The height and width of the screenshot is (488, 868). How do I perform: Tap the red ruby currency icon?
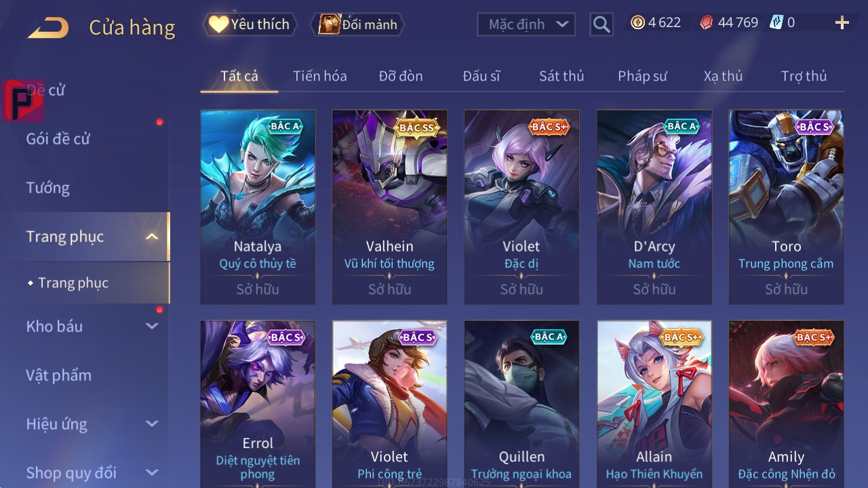click(706, 22)
